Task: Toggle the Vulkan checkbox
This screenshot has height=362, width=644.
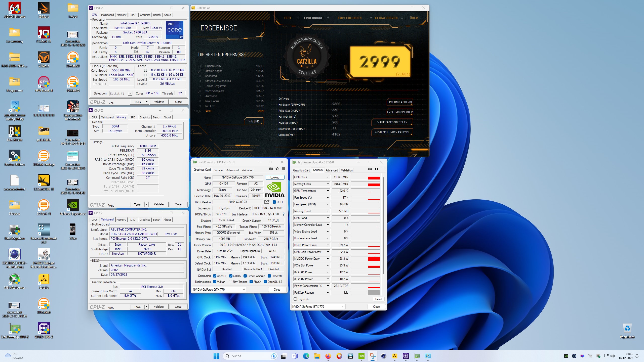Action: pos(215,282)
